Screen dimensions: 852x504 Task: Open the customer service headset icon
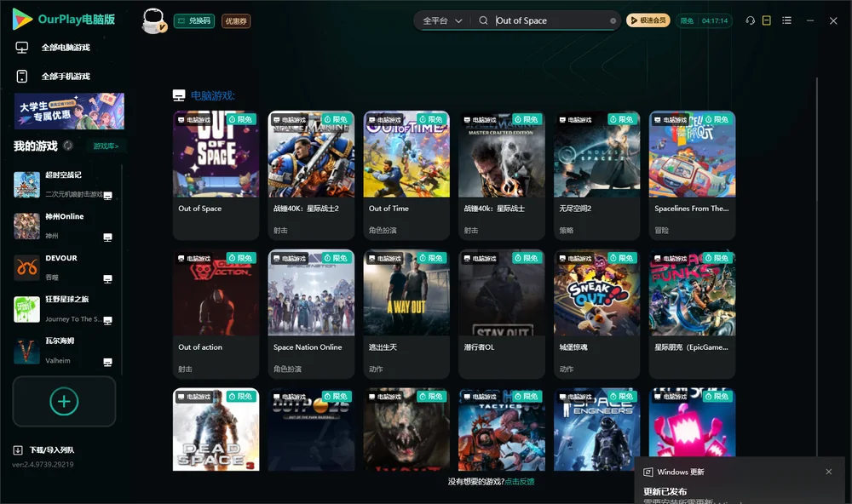[x=751, y=20]
